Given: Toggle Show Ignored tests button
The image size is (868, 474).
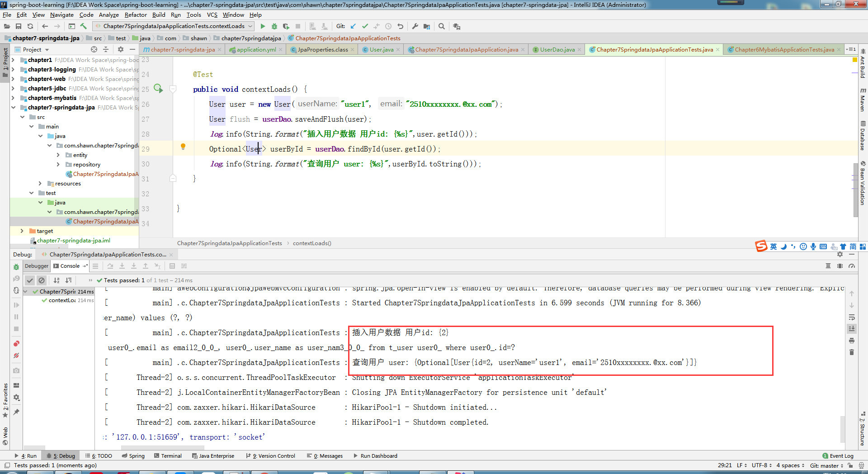Looking at the screenshot, I should point(42,280).
